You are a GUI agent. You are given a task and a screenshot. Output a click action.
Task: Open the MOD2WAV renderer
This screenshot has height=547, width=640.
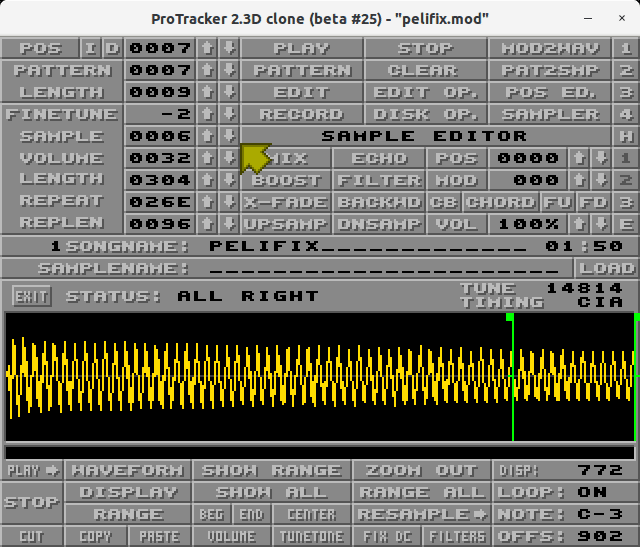coord(550,48)
